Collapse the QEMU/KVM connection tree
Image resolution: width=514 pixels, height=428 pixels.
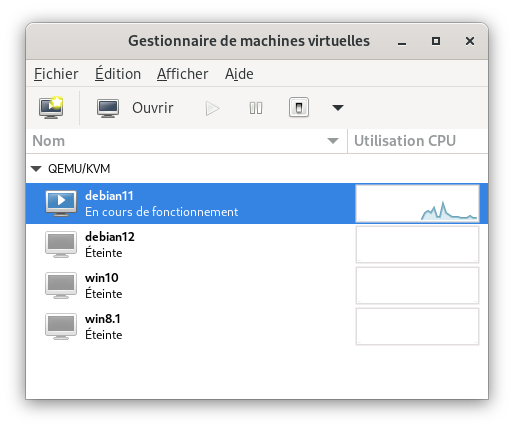pyautogui.click(x=36, y=169)
